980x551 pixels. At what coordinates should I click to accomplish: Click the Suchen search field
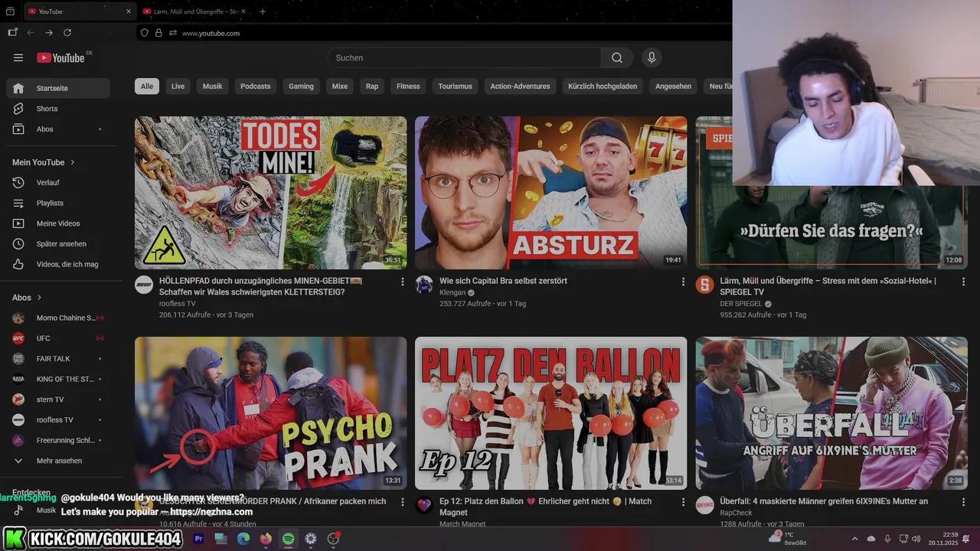[x=464, y=57]
